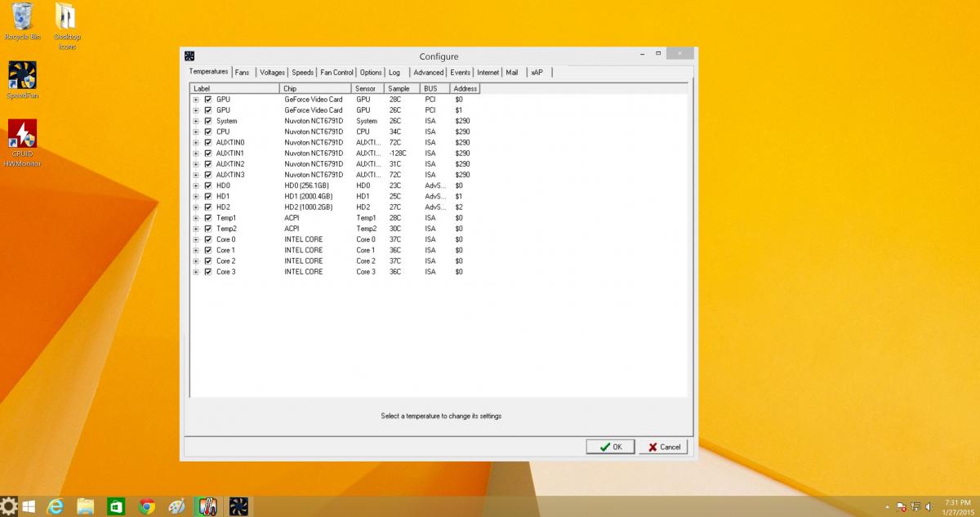Image resolution: width=980 pixels, height=517 pixels.
Task: Expand the GPU row with address $0
Action: pyautogui.click(x=196, y=99)
